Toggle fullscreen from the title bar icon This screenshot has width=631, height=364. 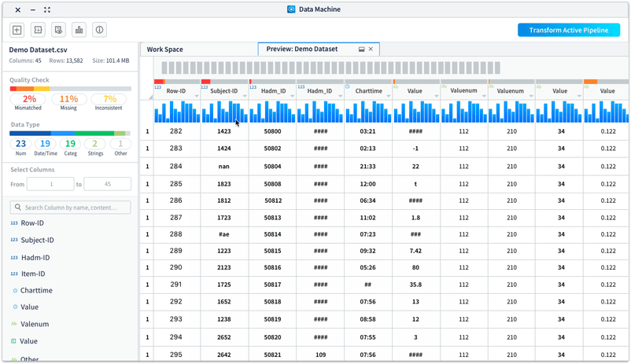click(x=47, y=10)
